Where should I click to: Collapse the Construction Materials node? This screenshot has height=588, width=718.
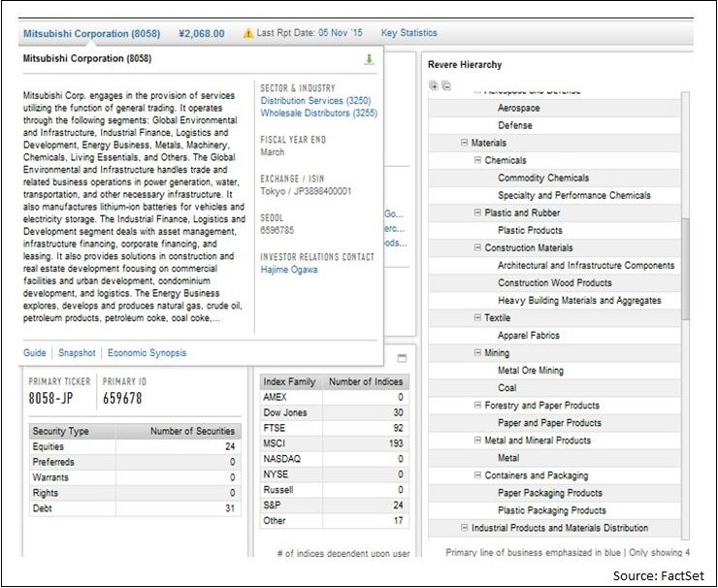pyautogui.click(x=477, y=247)
